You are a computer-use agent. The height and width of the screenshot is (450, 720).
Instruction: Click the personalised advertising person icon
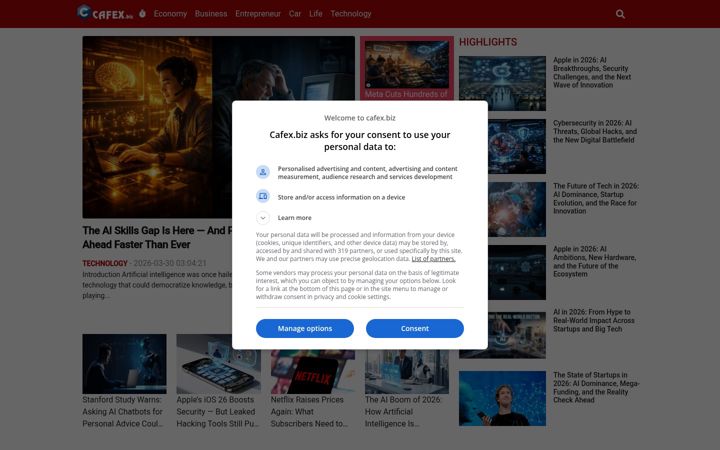pyautogui.click(x=263, y=172)
